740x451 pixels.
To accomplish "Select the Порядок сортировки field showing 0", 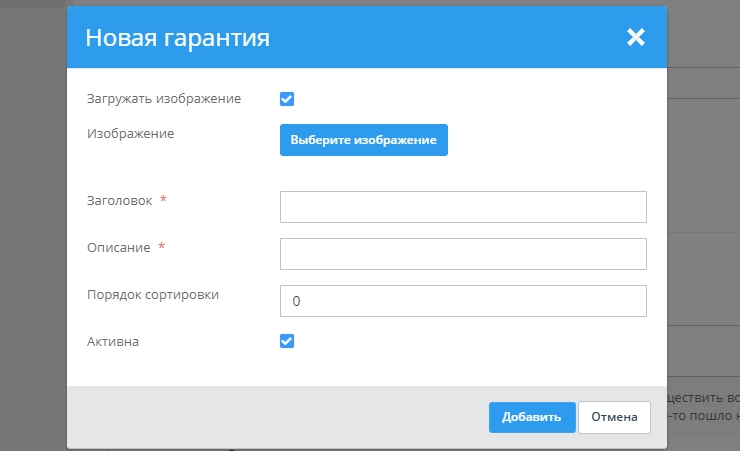I will point(463,301).
